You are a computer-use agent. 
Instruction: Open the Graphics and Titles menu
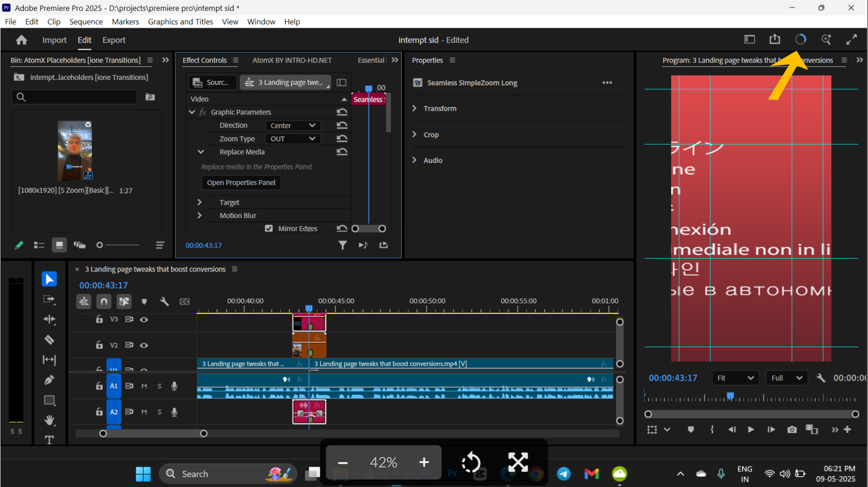click(180, 22)
